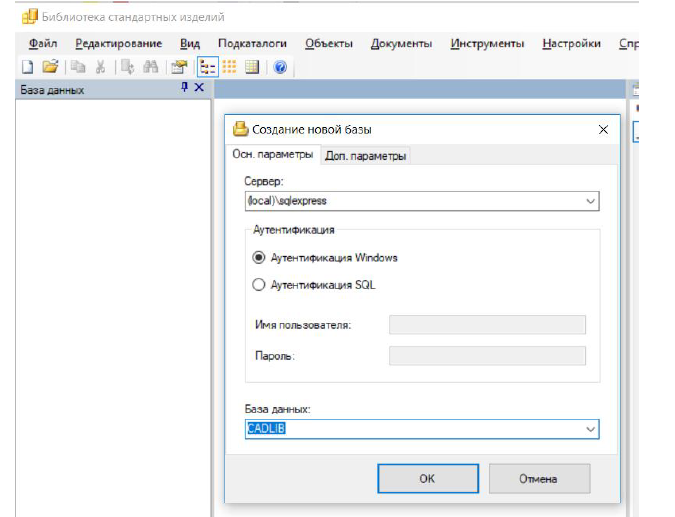Switch to the tree list view icon
This screenshot has width=675, height=517.
coord(208,67)
